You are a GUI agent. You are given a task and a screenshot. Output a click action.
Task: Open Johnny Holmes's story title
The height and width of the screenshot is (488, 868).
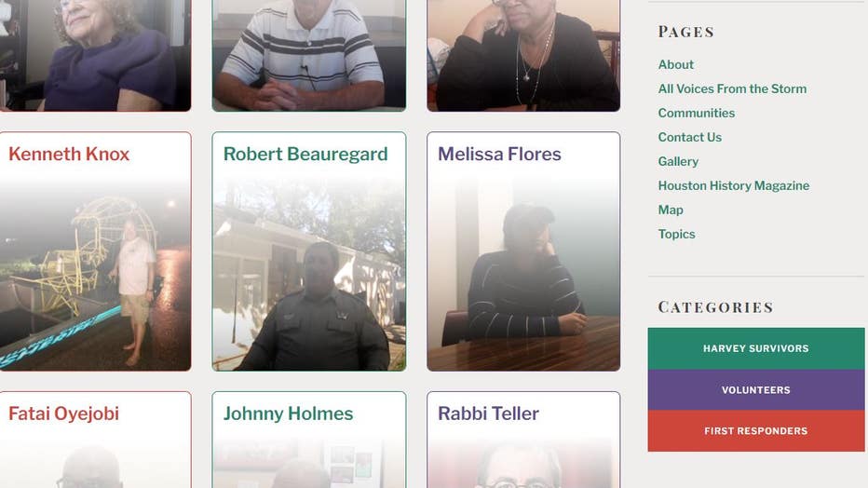(288, 413)
